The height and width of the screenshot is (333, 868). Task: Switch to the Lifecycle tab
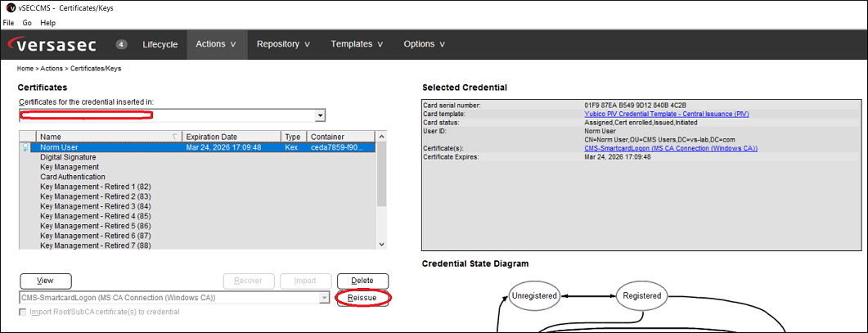tap(160, 44)
